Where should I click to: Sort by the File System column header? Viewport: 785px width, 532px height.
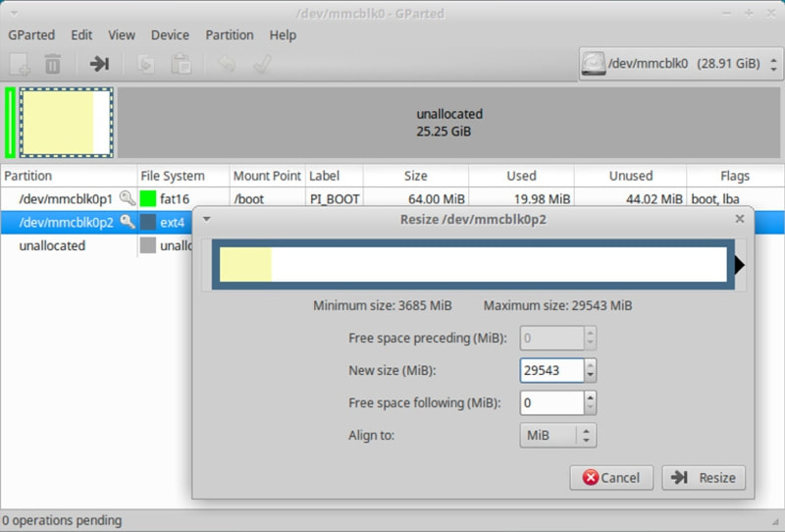coord(183,176)
